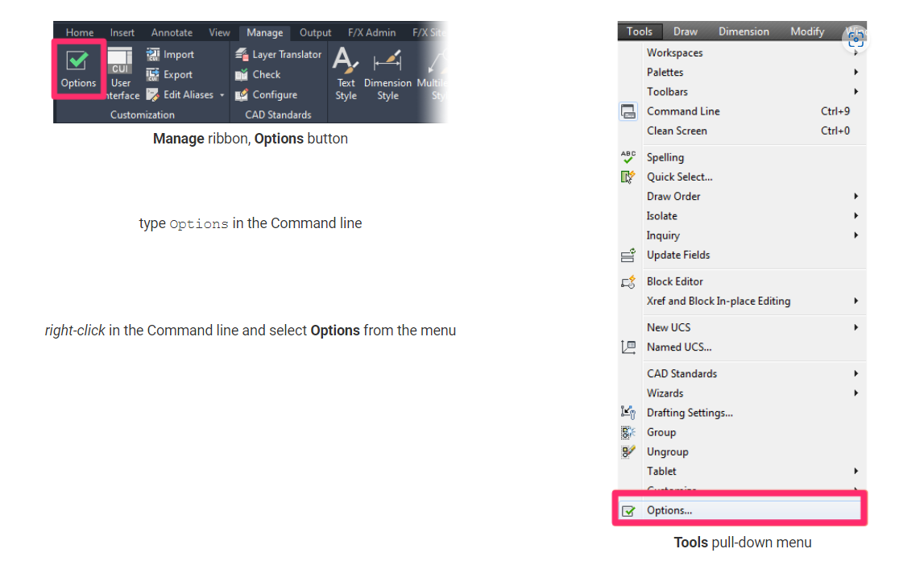
Task: Open the Dimension menu
Action: coord(744,31)
